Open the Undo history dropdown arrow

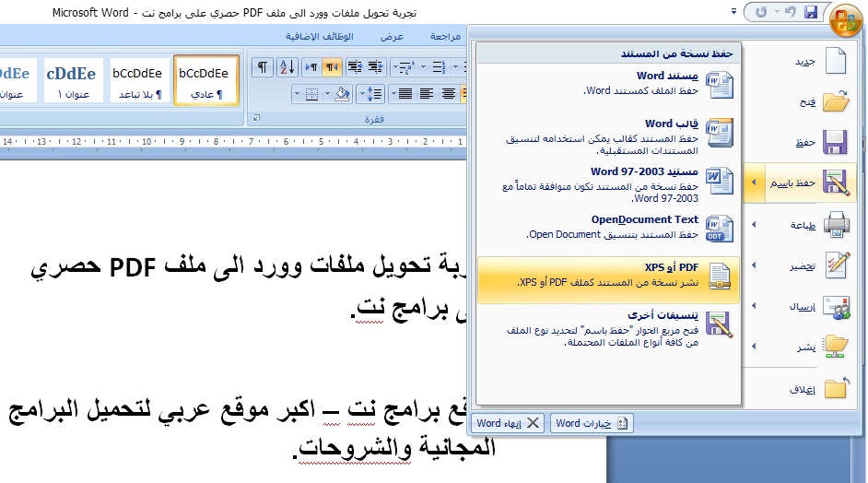click(777, 12)
